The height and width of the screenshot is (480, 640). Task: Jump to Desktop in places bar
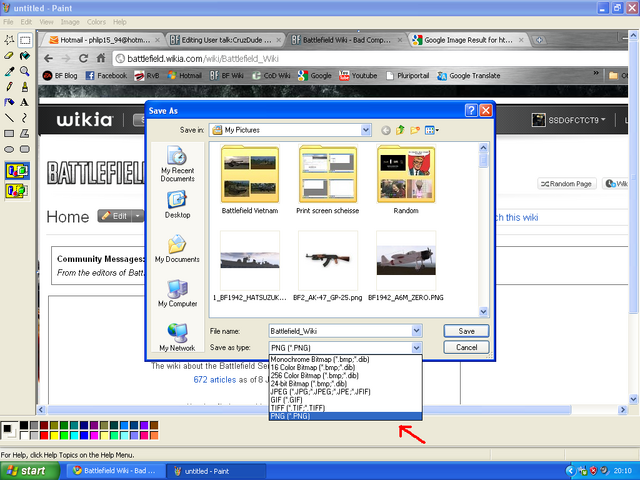point(178,205)
